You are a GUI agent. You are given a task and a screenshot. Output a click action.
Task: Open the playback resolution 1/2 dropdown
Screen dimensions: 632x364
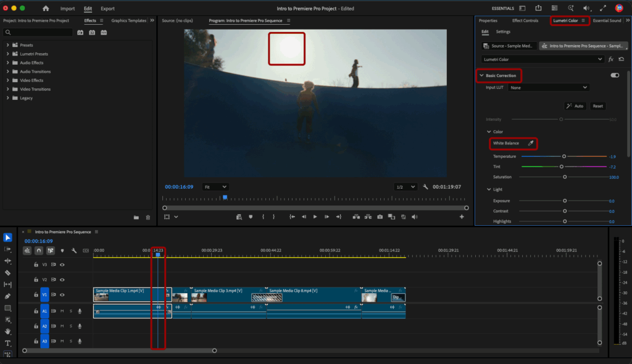click(x=405, y=187)
